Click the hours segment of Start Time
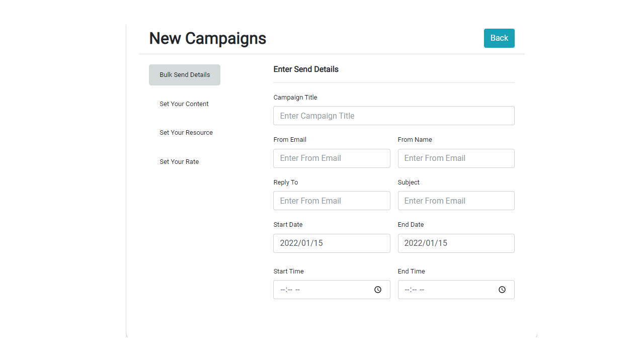 tap(283, 290)
